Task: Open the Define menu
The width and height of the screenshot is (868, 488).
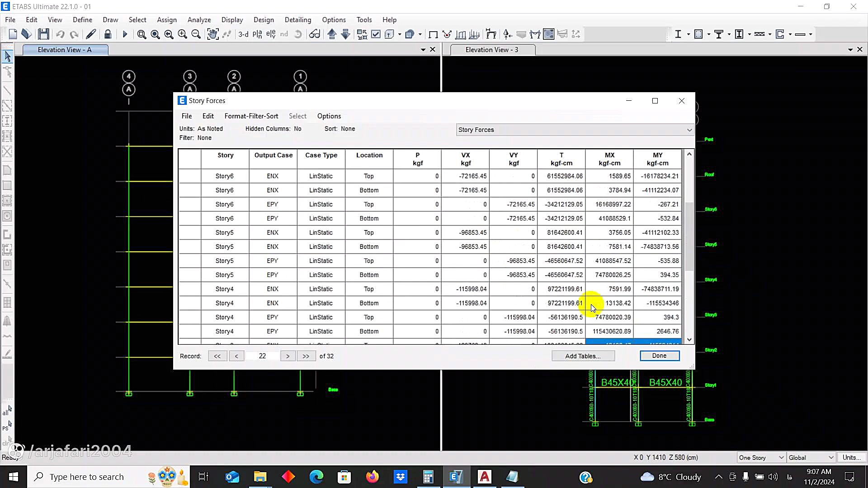Action: coord(82,20)
